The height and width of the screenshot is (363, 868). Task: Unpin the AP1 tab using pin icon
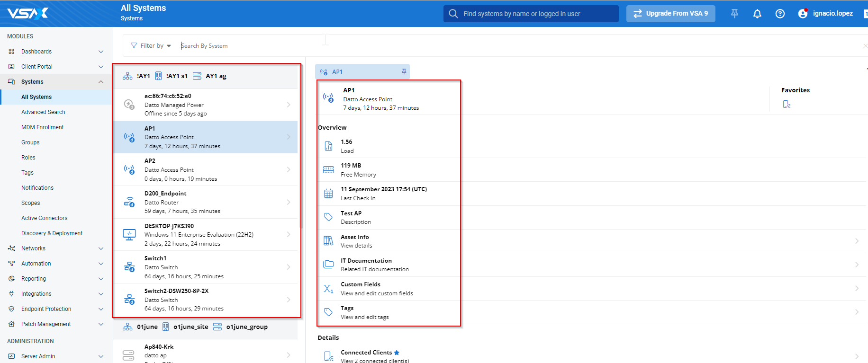point(404,71)
